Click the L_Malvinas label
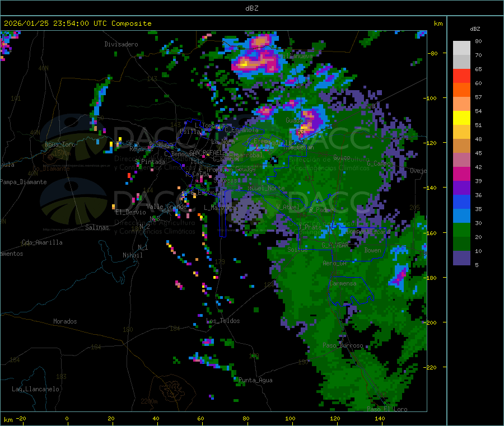The image size is (504, 426). (x=221, y=208)
